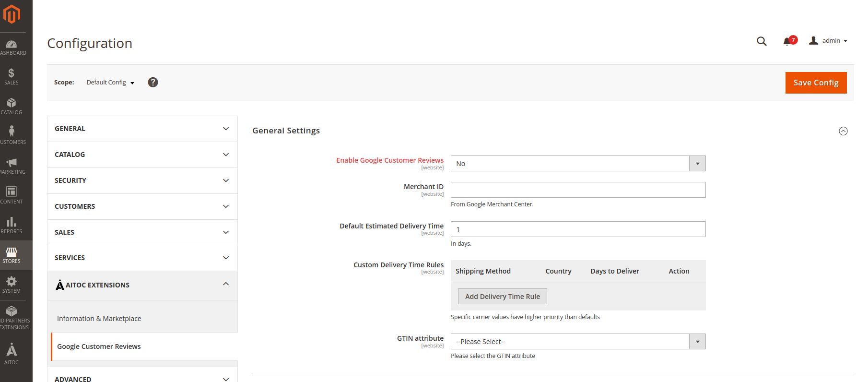Collapse the AITOC EXTENSIONS section
This screenshot has height=382, width=868.
coord(142,285)
